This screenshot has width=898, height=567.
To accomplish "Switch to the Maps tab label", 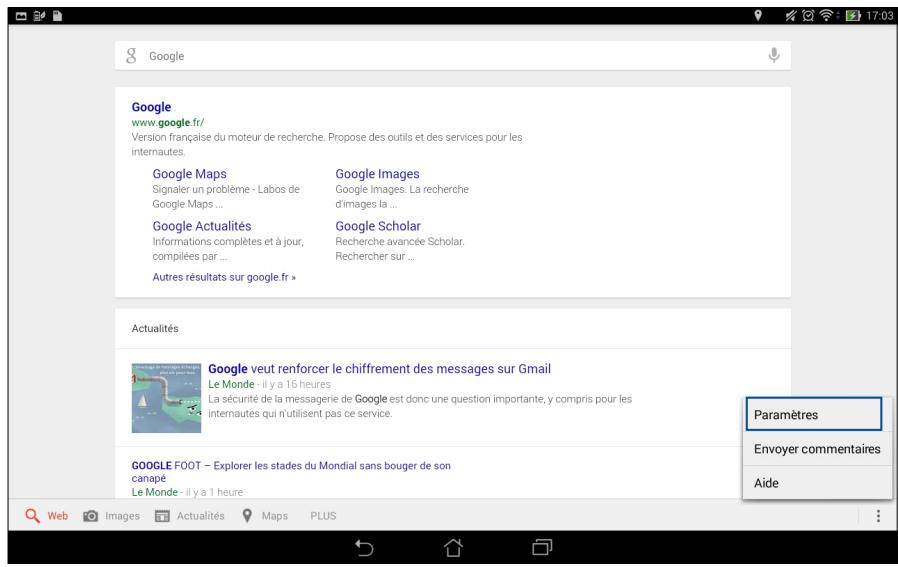I will point(274,516).
